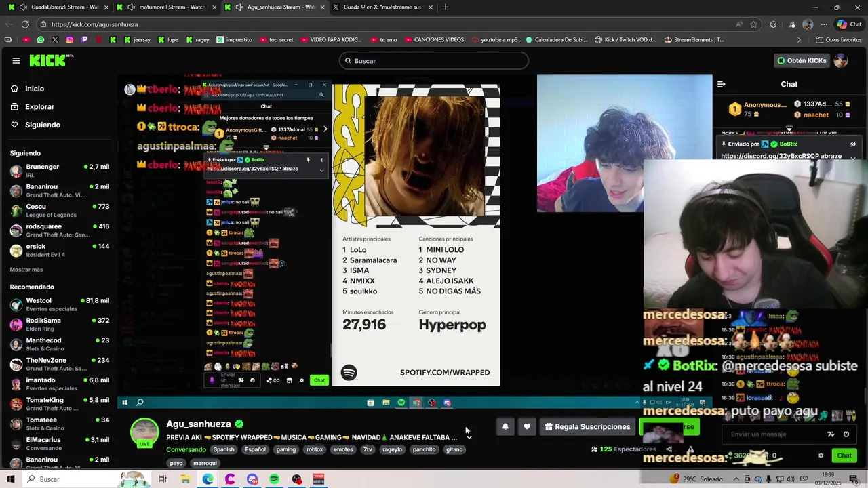
Task: Select Coscu channel in Siguiendo list
Action: [59, 210]
